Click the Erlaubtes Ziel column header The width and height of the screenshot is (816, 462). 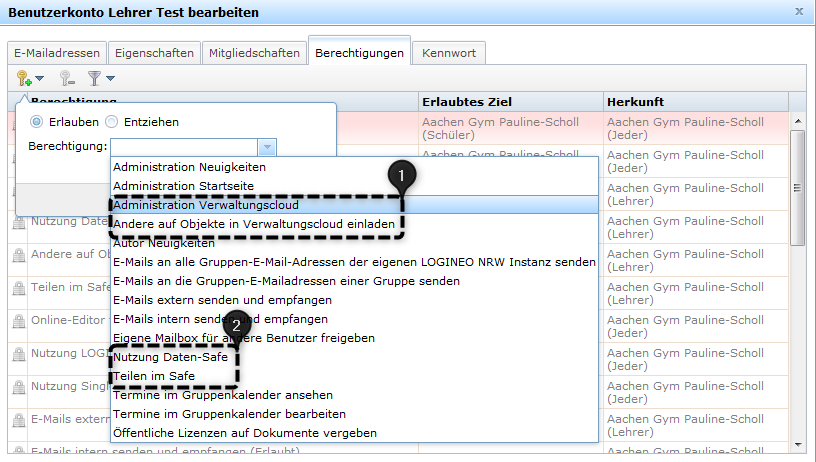511,102
